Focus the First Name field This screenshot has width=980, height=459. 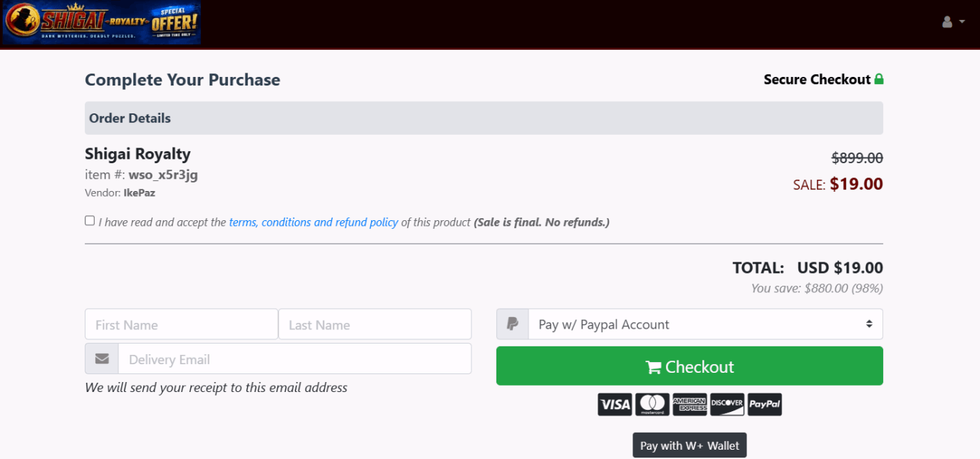click(x=181, y=324)
